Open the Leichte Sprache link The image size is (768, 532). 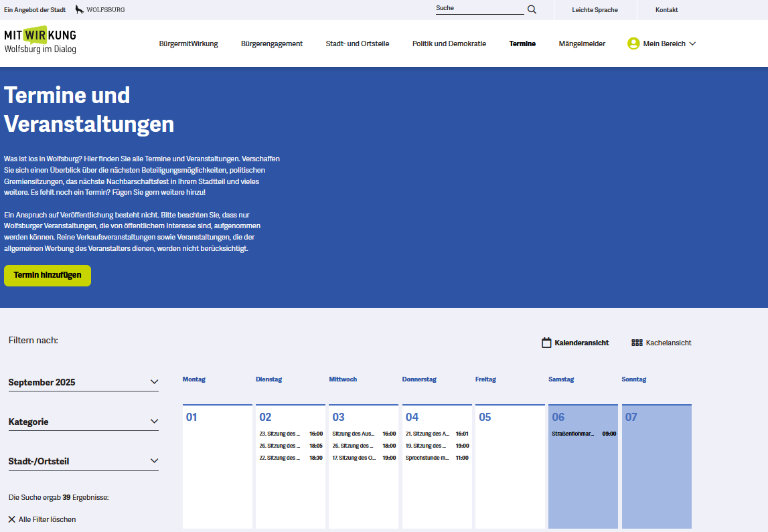[x=595, y=10]
